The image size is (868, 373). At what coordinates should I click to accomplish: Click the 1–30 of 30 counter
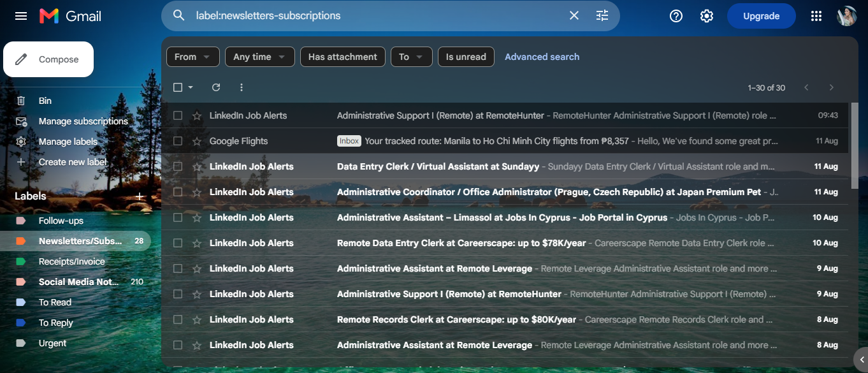[x=767, y=87]
